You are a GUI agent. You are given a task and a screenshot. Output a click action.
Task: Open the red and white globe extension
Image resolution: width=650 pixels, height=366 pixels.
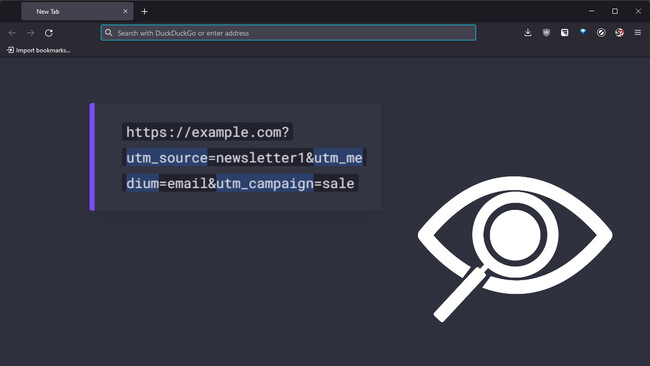click(619, 32)
